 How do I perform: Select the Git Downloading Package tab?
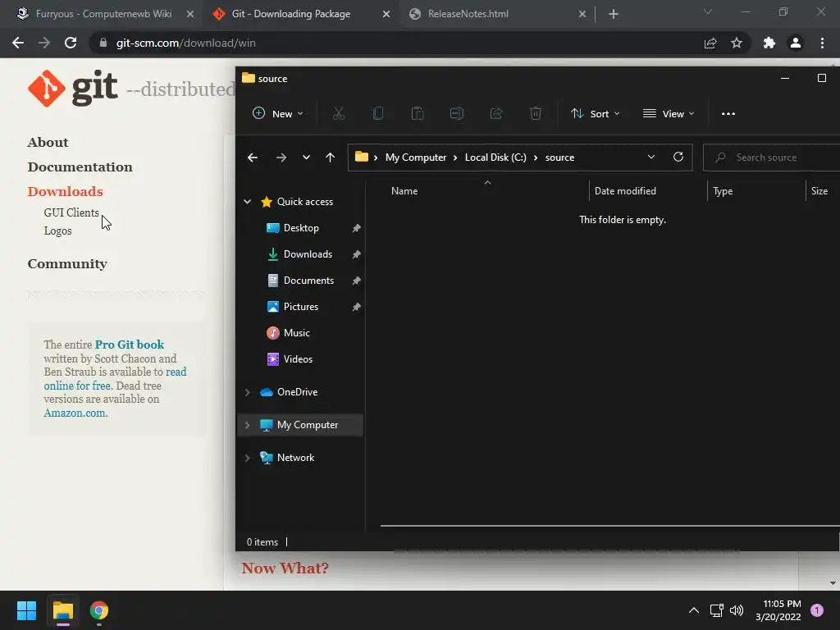pyautogui.click(x=291, y=14)
